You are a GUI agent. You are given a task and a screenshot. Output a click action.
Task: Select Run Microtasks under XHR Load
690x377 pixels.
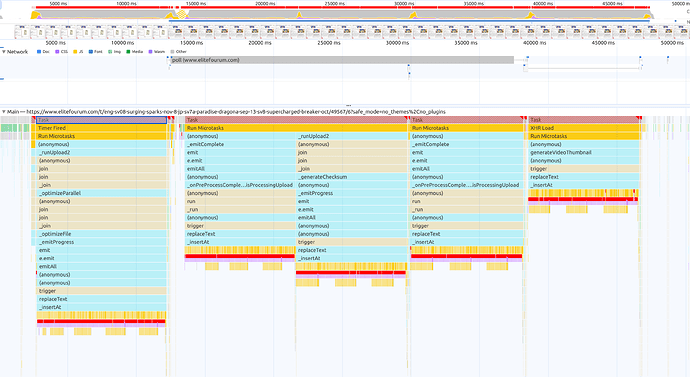[584, 136]
